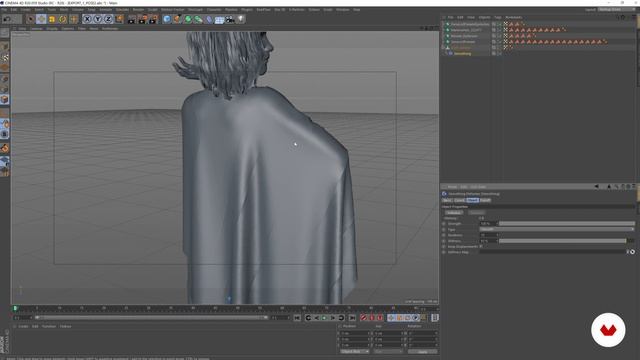Select the Live Selection tool

(30, 19)
